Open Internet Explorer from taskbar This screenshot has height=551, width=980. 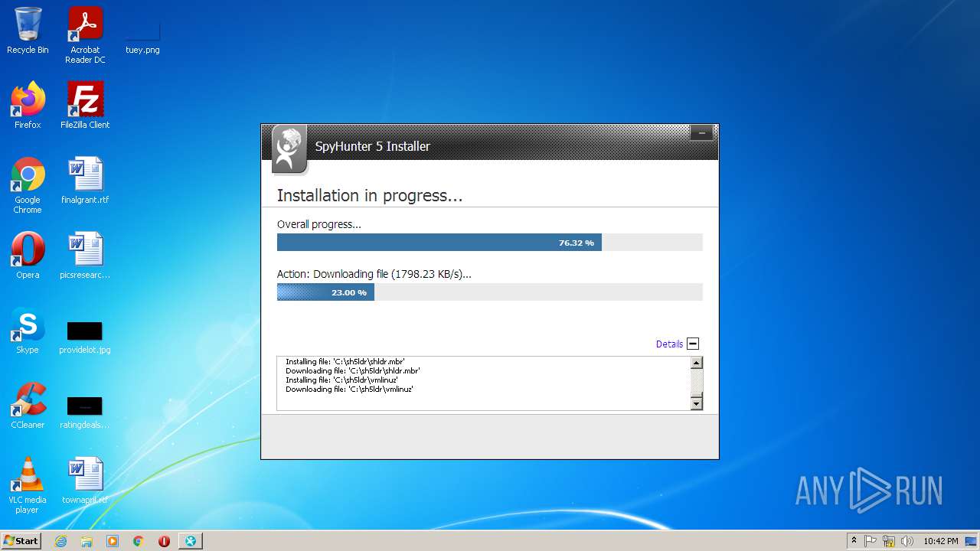(60, 541)
